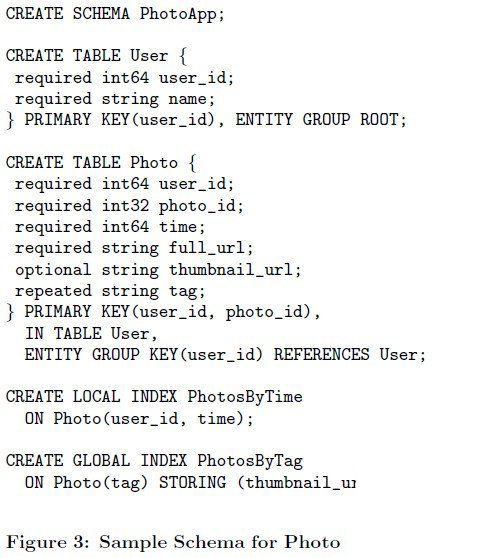Select the word name in User table
Viewport: 497px width, 558px height.
(187, 99)
